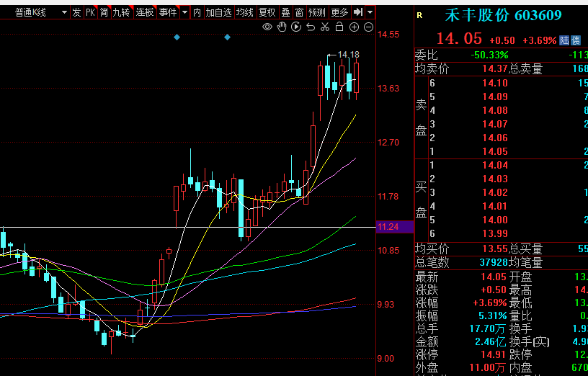Click the 总笔数 37928 value
Viewport: 588px width, 376px height.
tap(494, 262)
